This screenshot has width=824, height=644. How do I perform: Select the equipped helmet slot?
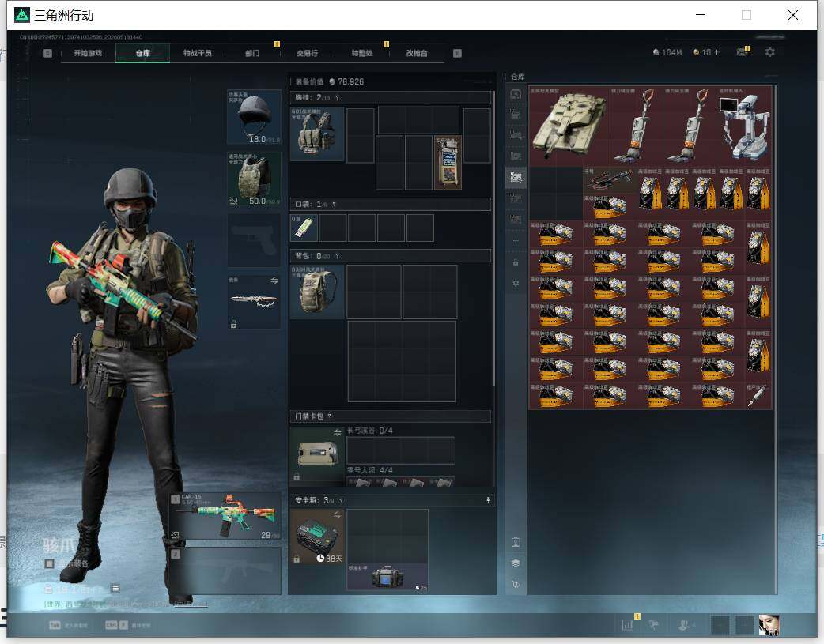[x=255, y=117]
